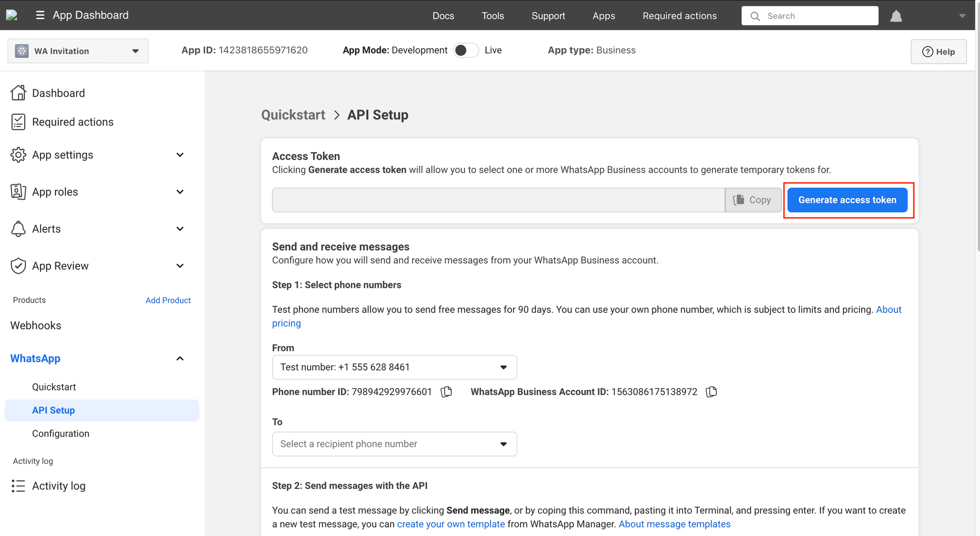Open the Activity log list icon
980x536 pixels.
[18, 486]
